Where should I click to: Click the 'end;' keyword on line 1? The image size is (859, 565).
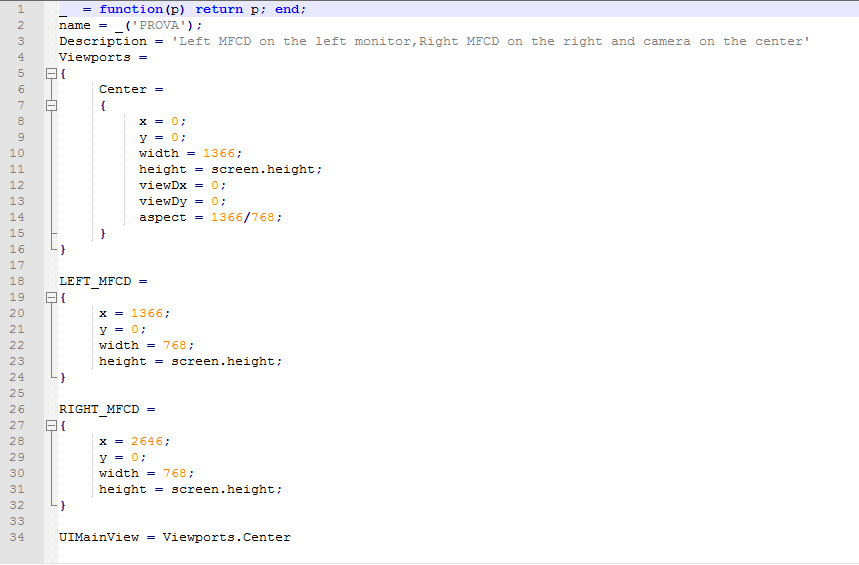click(x=291, y=9)
